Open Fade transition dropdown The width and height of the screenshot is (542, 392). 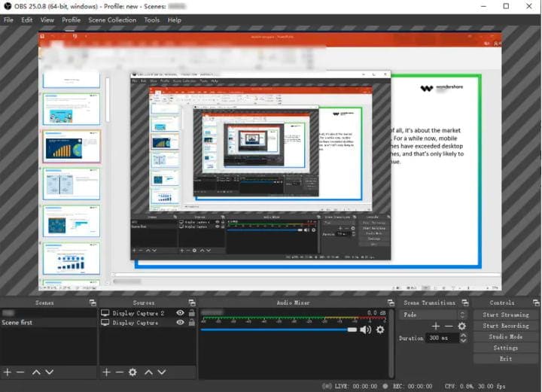coord(433,315)
